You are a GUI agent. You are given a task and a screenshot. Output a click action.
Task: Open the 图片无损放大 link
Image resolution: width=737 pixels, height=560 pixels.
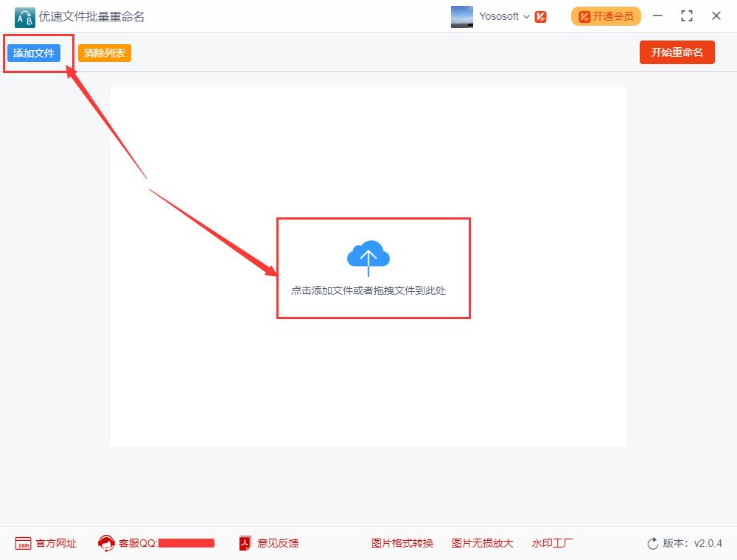pos(482,544)
